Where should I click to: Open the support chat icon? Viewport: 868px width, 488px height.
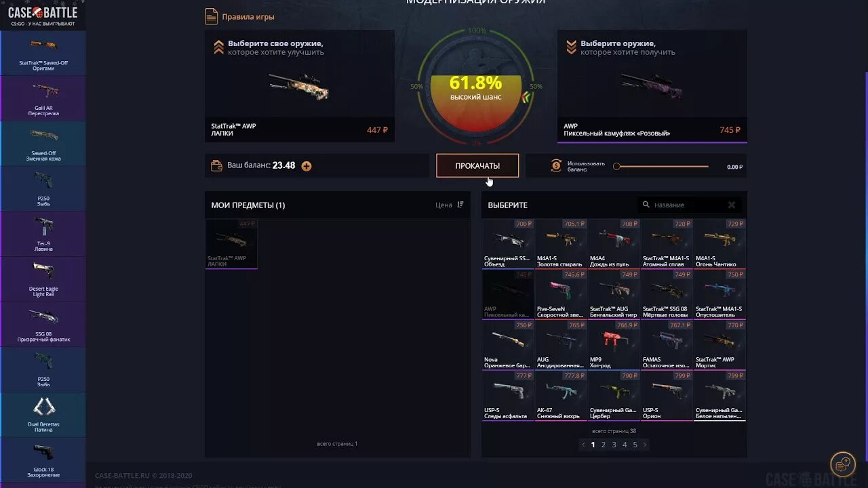843,465
